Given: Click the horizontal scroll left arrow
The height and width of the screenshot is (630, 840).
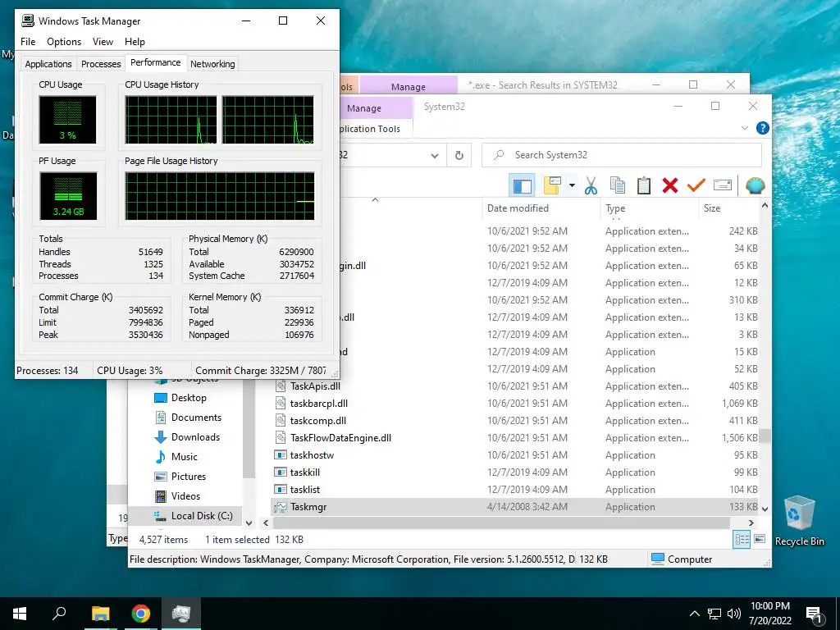Looking at the screenshot, I should (x=266, y=523).
